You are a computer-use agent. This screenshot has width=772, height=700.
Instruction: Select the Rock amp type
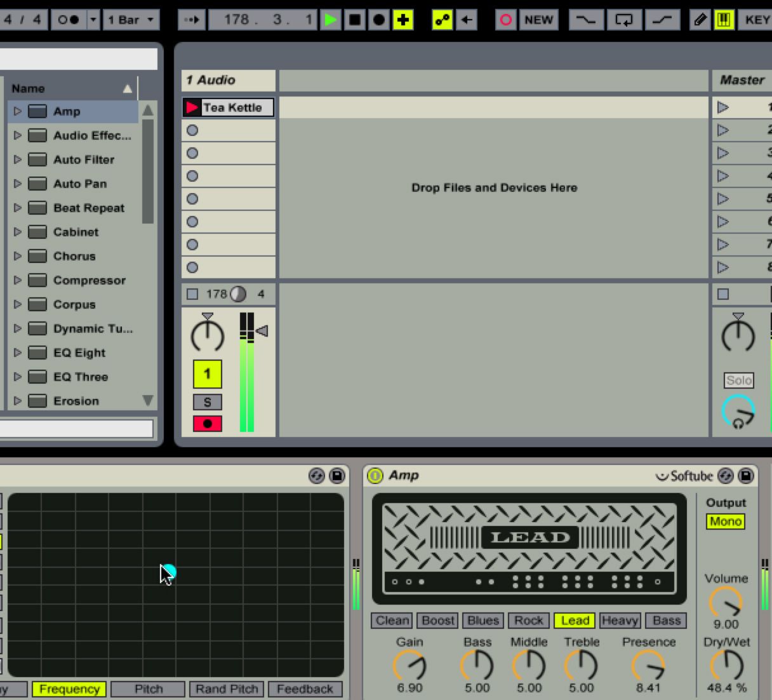(529, 621)
